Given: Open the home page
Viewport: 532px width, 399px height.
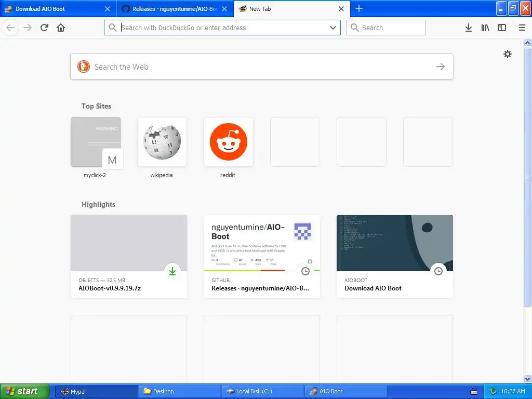Looking at the screenshot, I should (x=61, y=28).
